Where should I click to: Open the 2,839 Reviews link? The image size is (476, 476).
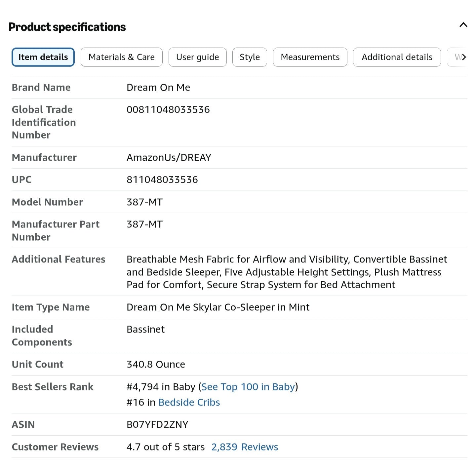click(245, 447)
